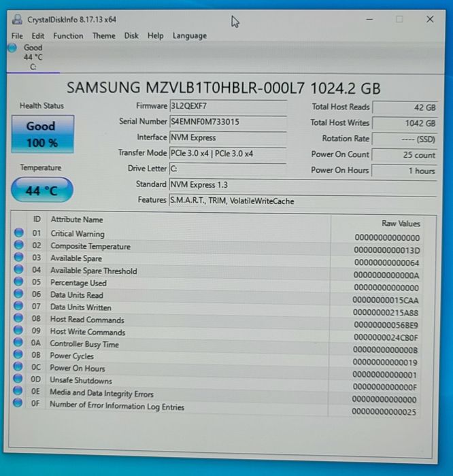Select the Available Spare Threshold attribute name

pyautogui.click(x=93, y=271)
